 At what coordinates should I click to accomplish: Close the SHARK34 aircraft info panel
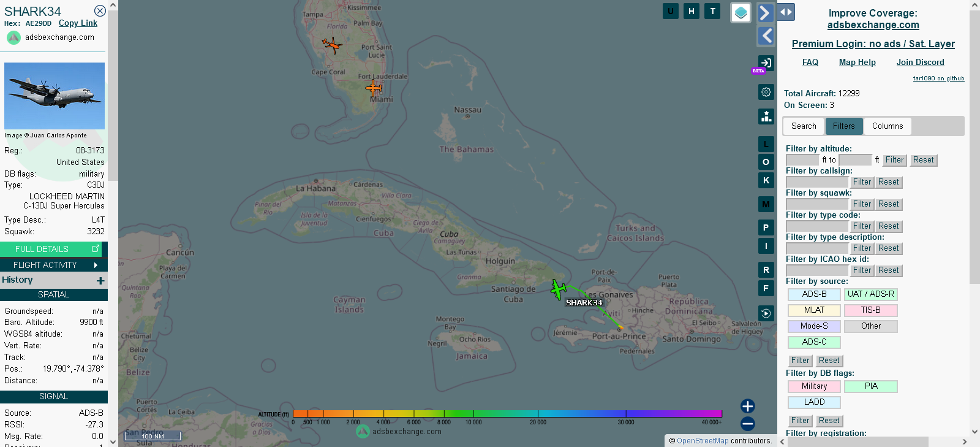[100, 10]
